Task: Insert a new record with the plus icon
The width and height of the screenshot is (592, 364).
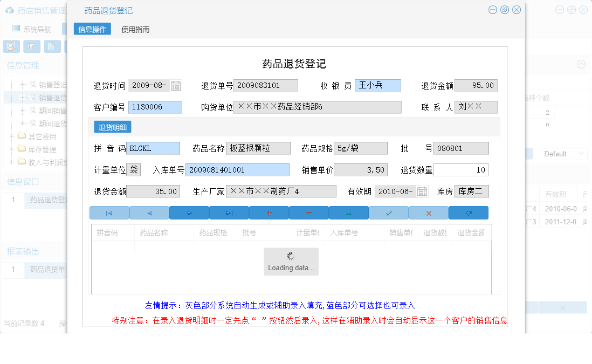Action: pyautogui.click(x=269, y=212)
